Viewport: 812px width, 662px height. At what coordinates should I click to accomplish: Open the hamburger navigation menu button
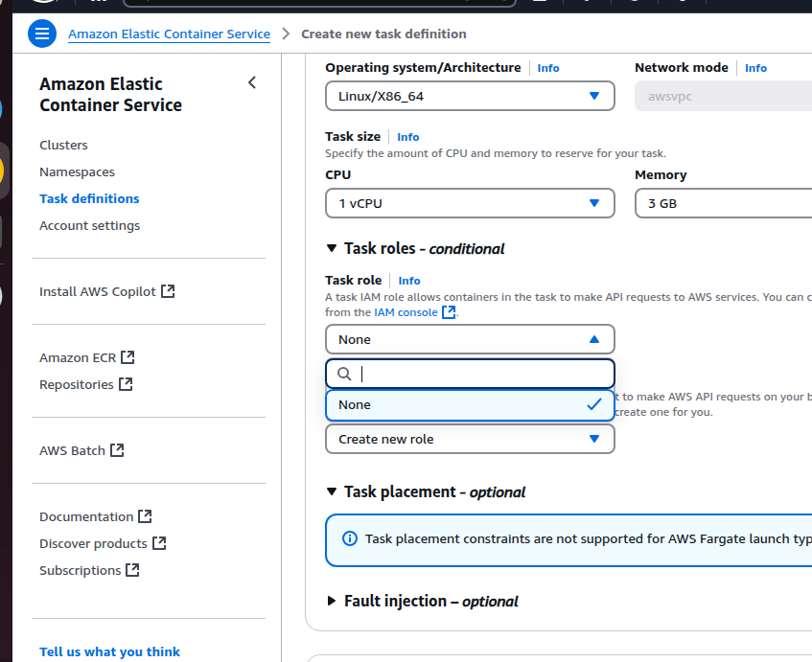tap(42, 34)
